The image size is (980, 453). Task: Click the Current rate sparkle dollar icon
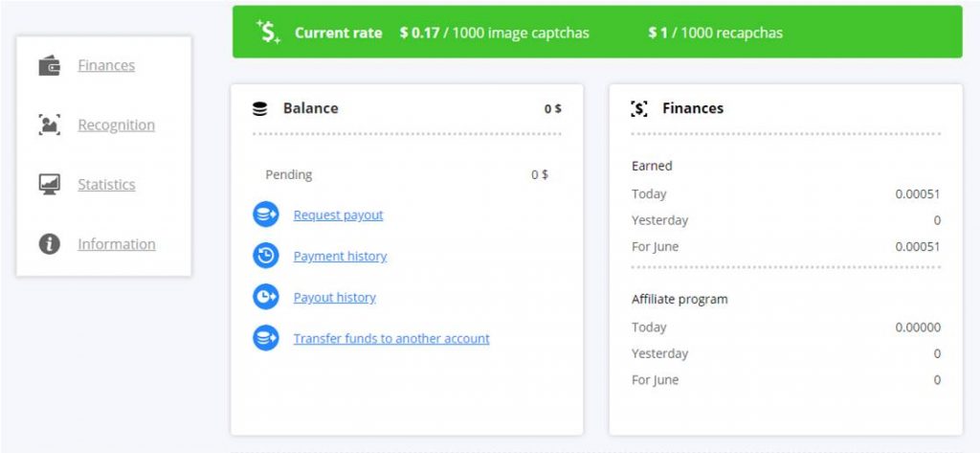[x=269, y=33]
